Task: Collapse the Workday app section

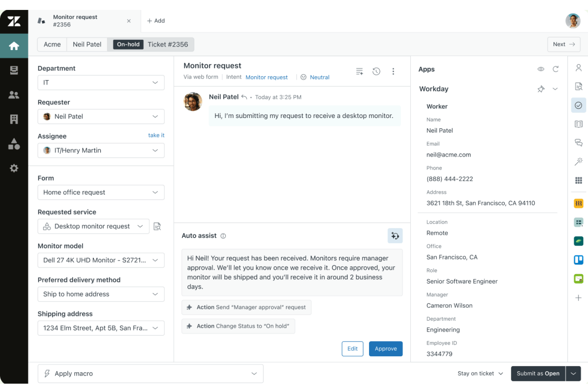Action: click(x=555, y=89)
